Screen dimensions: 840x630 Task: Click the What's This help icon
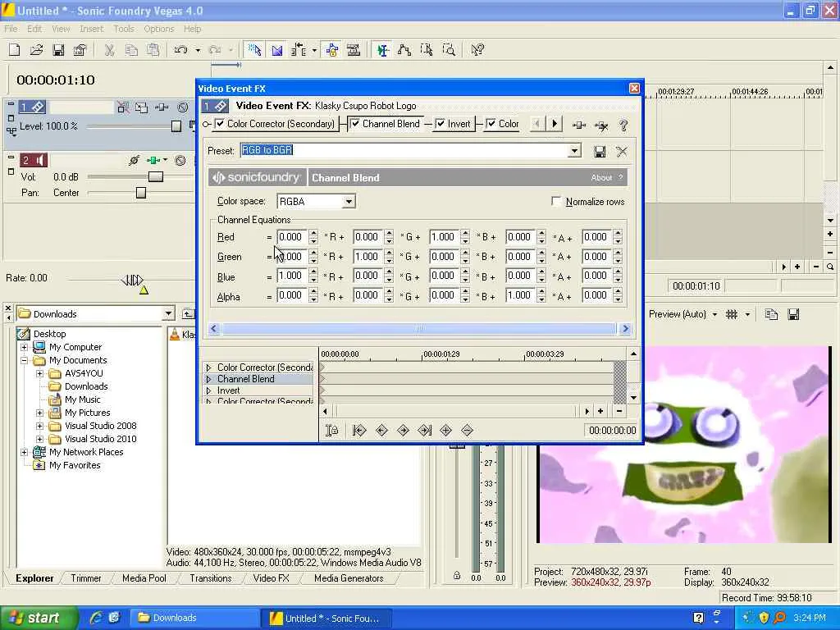click(477, 50)
